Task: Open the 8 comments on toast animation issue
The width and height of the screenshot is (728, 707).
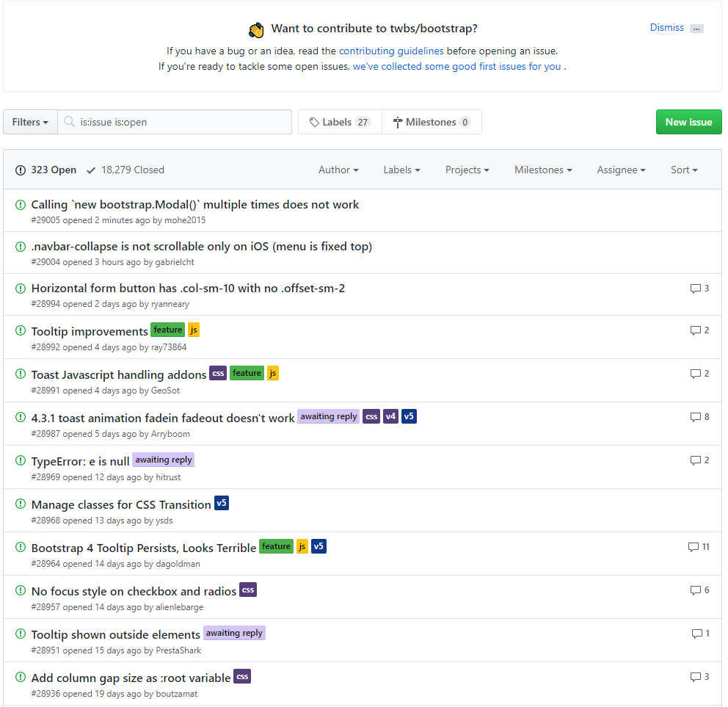Action: (x=699, y=417)
